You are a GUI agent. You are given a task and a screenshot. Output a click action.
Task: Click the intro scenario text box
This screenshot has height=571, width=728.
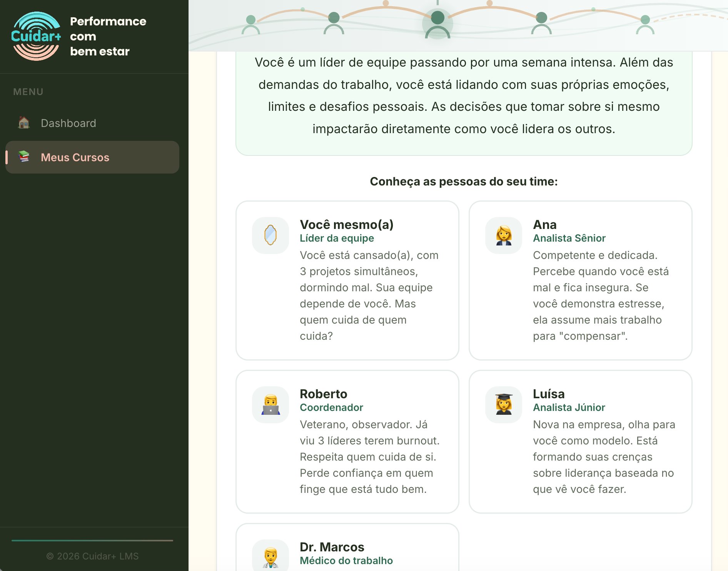(464, 96)
